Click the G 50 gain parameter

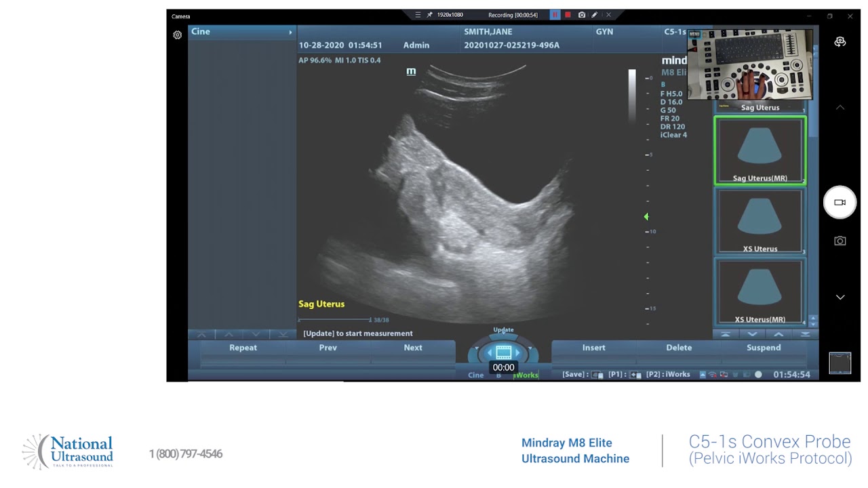(x=668, y=110)
